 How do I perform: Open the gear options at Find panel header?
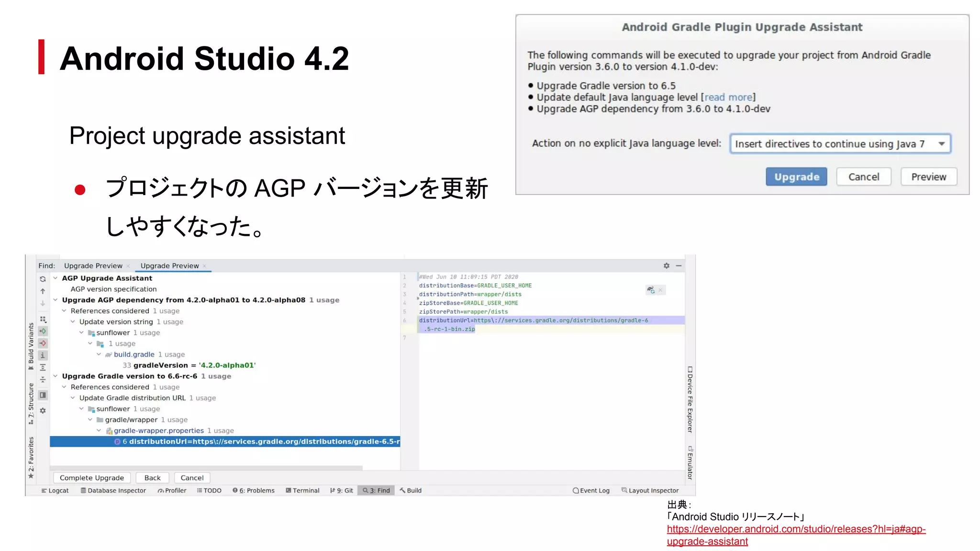[666, 265]
